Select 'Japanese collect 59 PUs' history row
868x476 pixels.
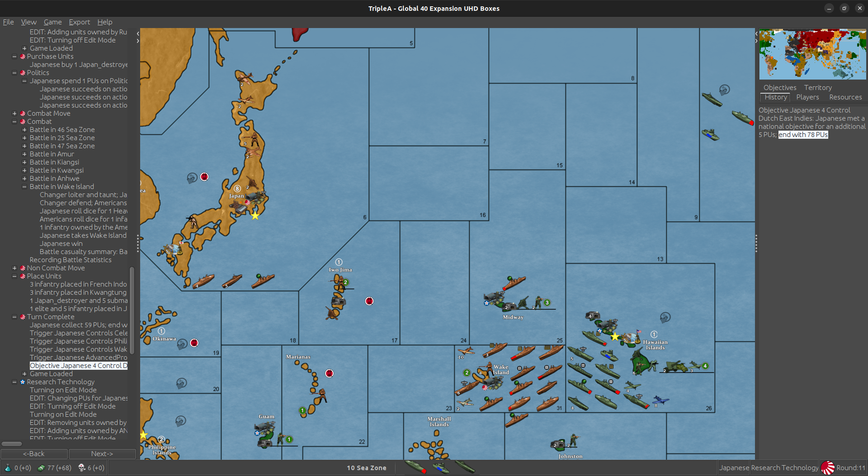[79, 325]
